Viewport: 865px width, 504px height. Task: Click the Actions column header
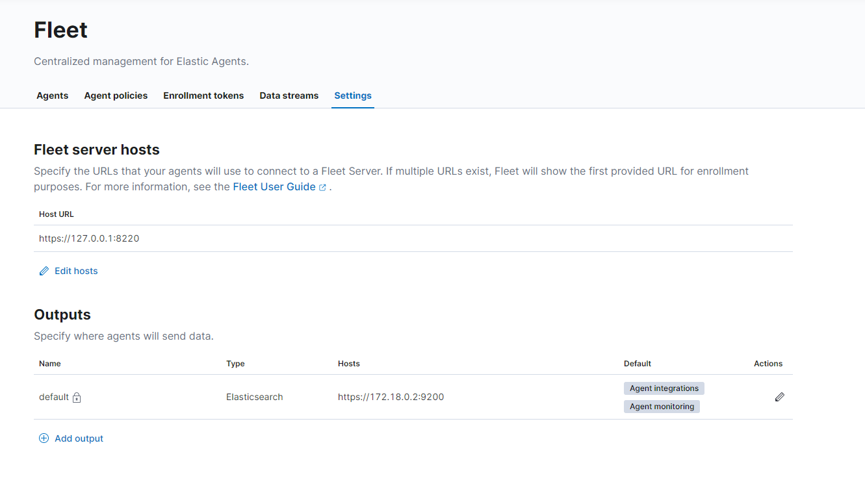point(768,364)
